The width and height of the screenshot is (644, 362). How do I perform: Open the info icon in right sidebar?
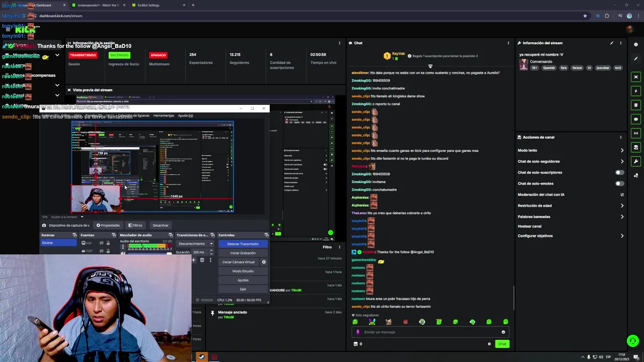point(636,45)
